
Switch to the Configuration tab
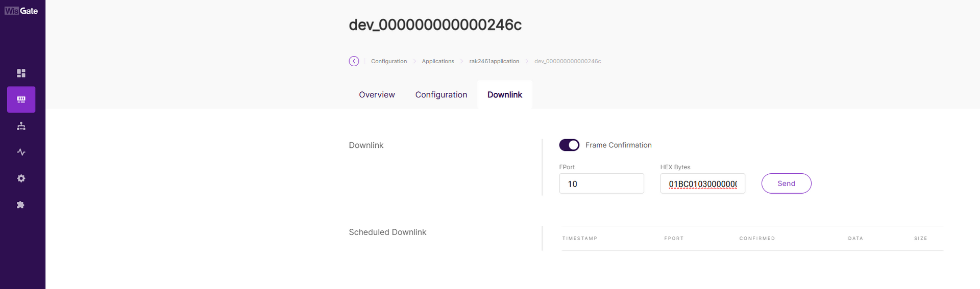coord(441,95)
